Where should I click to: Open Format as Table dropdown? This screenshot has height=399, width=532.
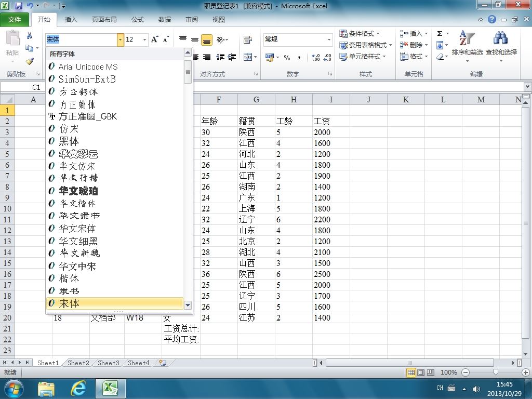[x=366, y=45]
